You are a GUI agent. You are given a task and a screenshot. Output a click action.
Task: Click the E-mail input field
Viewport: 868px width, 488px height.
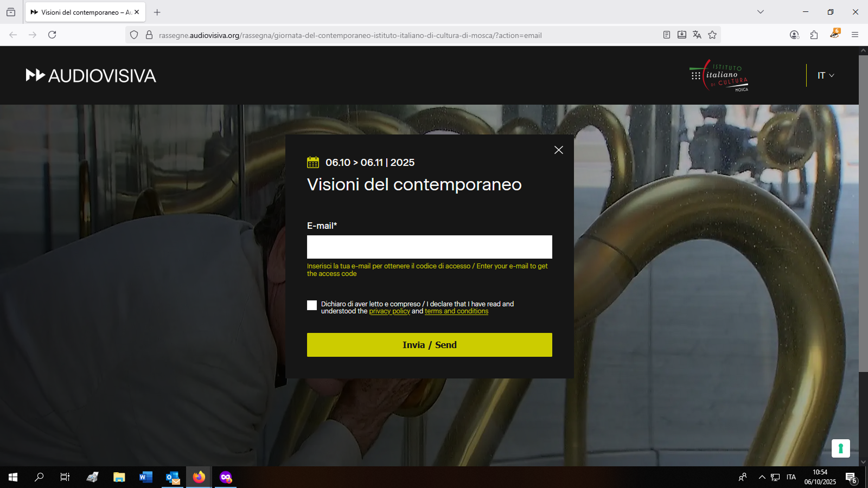(x=429, y=247)
